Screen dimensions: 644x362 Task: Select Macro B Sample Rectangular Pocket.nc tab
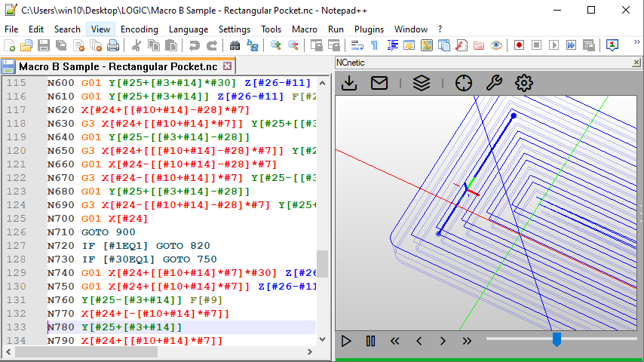[x=118, y=66]
